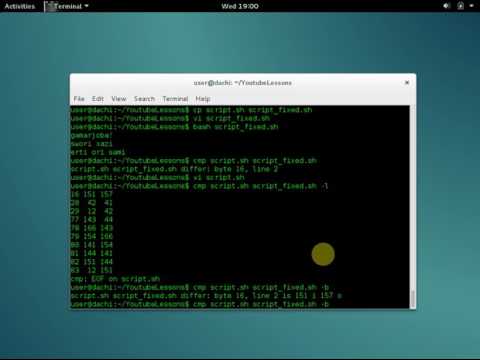
Task: Open the View menu
Action: [119, 99]
